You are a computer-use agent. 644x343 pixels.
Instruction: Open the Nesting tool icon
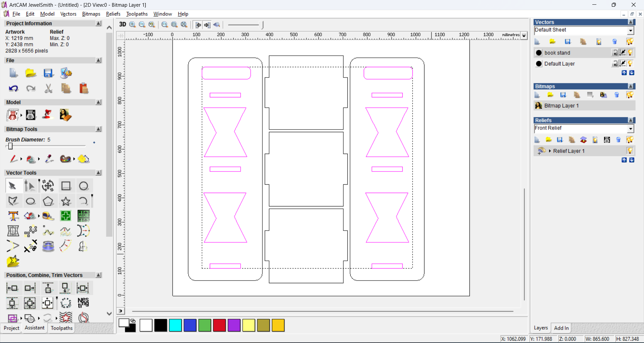pyautogui.click(x=83, y=303)
